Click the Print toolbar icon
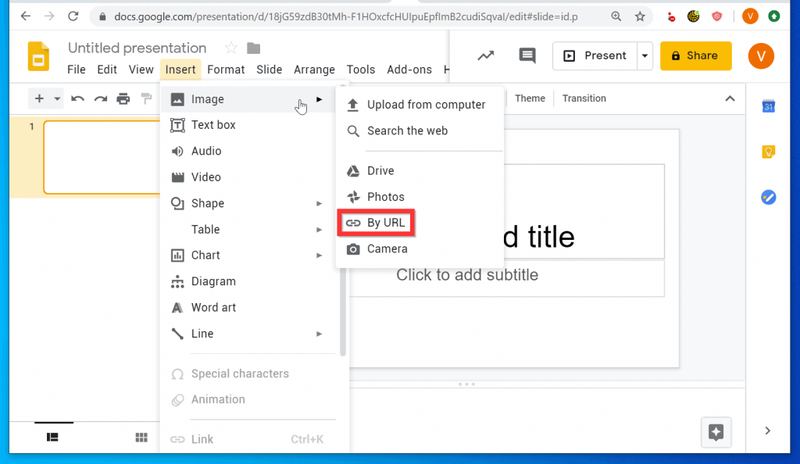Viewport: 800px width, 464px height. point(123,99)
